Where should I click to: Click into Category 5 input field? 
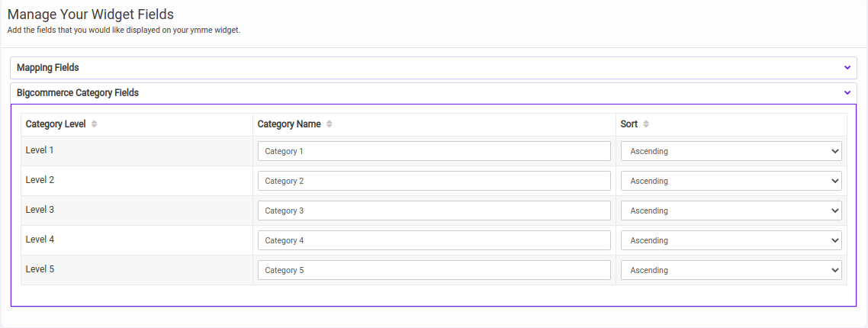coord(434,270)
